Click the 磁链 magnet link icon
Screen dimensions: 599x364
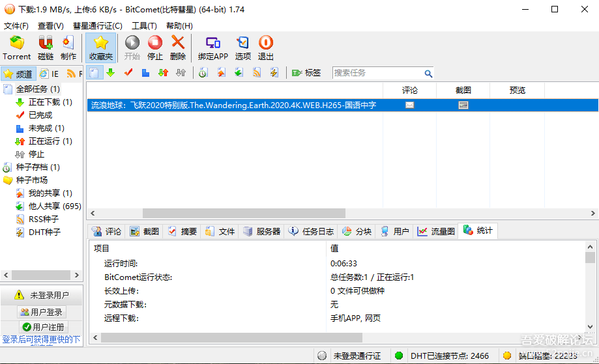[x=46, y=48]
